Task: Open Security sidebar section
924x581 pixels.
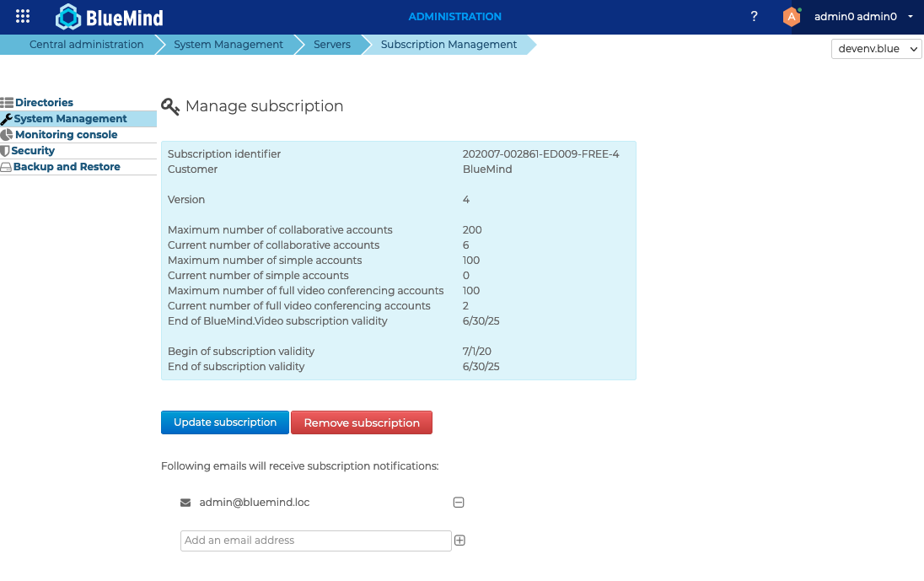Action: click(x=33, y=150)
